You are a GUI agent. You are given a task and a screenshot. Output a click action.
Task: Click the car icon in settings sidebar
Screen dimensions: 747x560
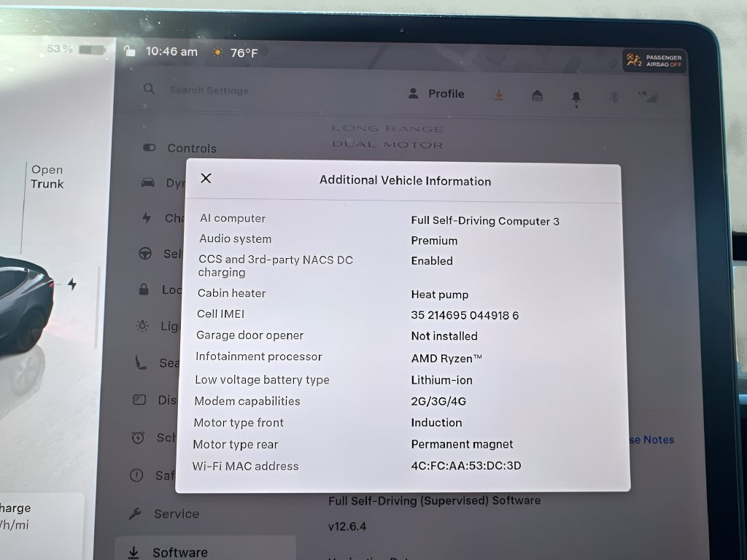147,182
